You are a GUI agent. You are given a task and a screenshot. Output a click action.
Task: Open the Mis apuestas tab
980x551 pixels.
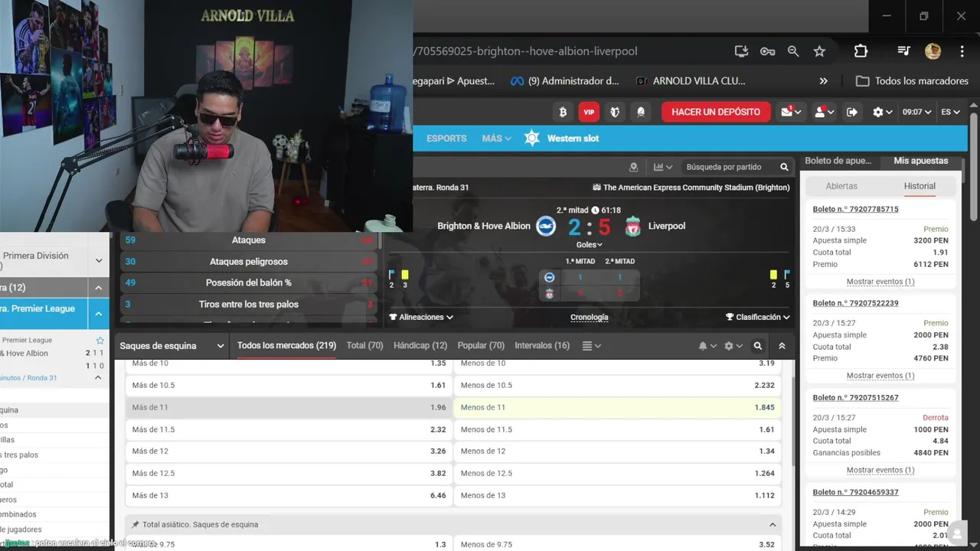click(x=921, y=161)
